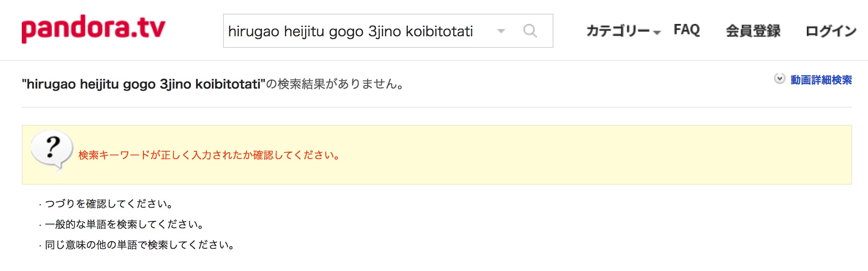This screenshot has height=271, width=868.
Task: Click the magnifying glass search icon
Action: 530,31
